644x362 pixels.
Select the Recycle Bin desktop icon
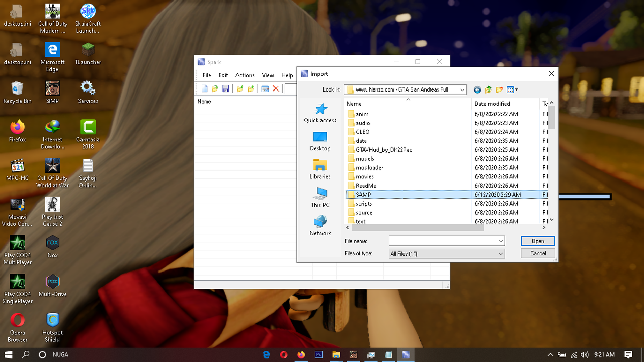17,92
